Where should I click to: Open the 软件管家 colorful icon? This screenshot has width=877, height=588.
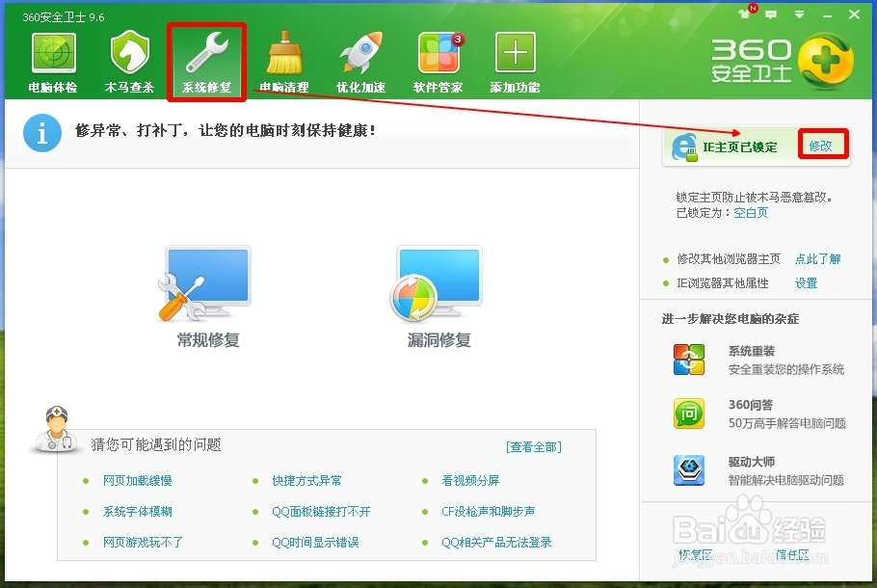pyautogui.click(x=439, y=53)
